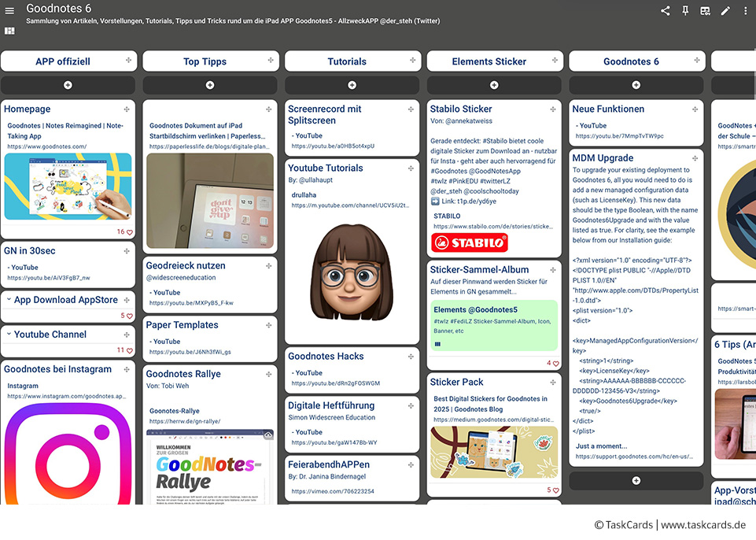The image size is (756, 540).
Task: Open the vimeo.com/706223254 link
Action: [333, 491]
